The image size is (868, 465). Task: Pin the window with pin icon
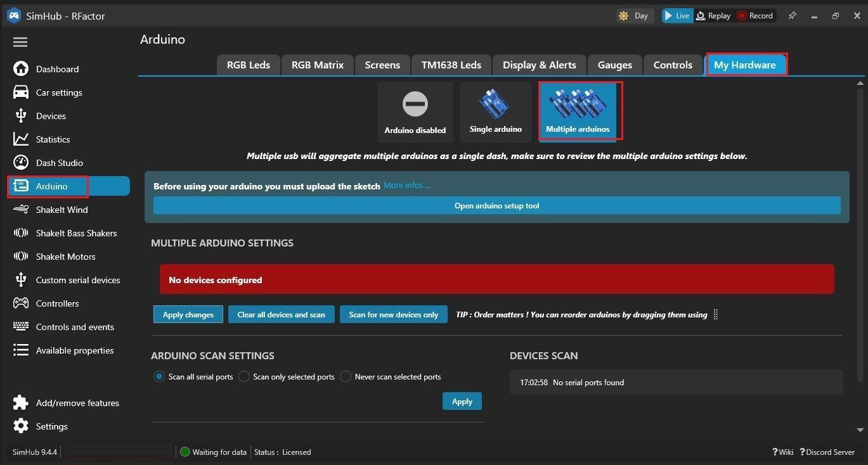(x=792, y=16)
